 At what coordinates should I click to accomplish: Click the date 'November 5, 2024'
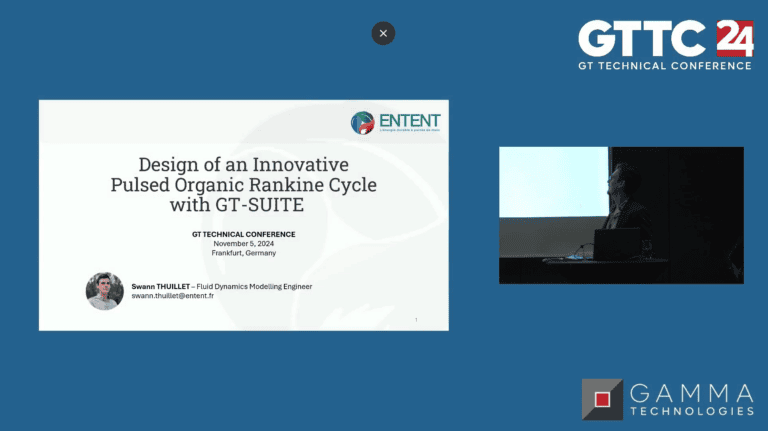tap(243, 243)
